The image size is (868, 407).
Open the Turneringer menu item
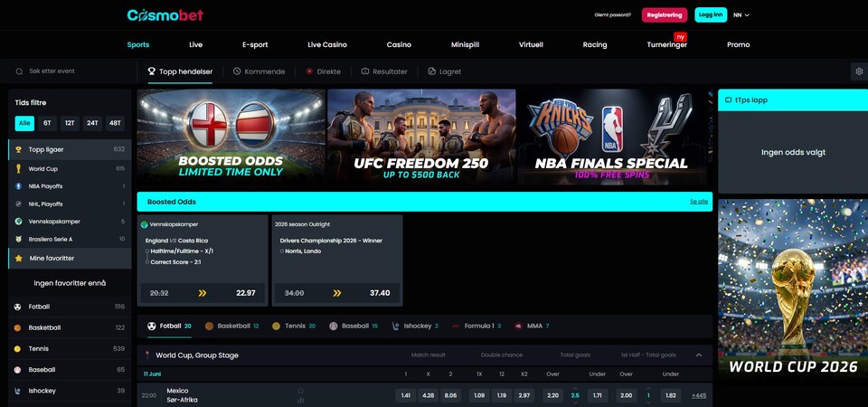667,45
